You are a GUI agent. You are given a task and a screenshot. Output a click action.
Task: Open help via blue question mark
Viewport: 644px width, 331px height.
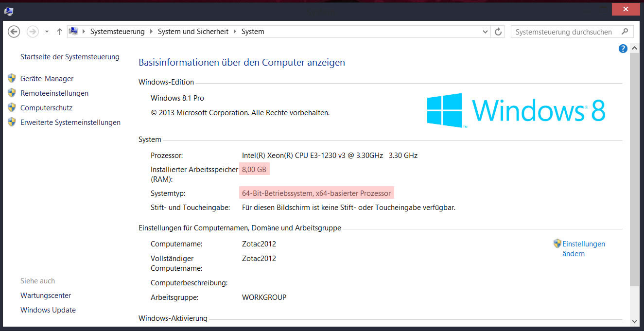[x=623, y=49]
